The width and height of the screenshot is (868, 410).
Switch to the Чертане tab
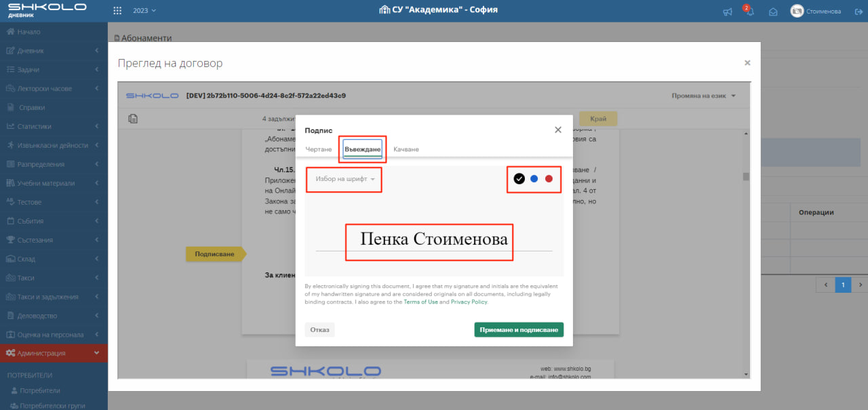point(318,149)
